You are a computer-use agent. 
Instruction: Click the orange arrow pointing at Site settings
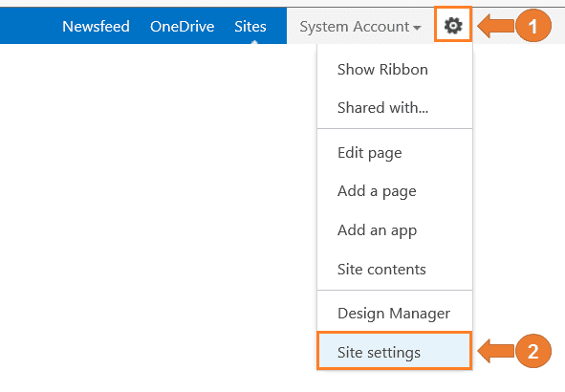496,351
